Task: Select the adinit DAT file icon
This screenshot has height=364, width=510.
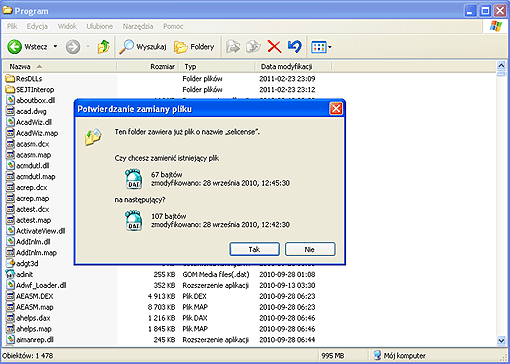Action: (10, 274)
